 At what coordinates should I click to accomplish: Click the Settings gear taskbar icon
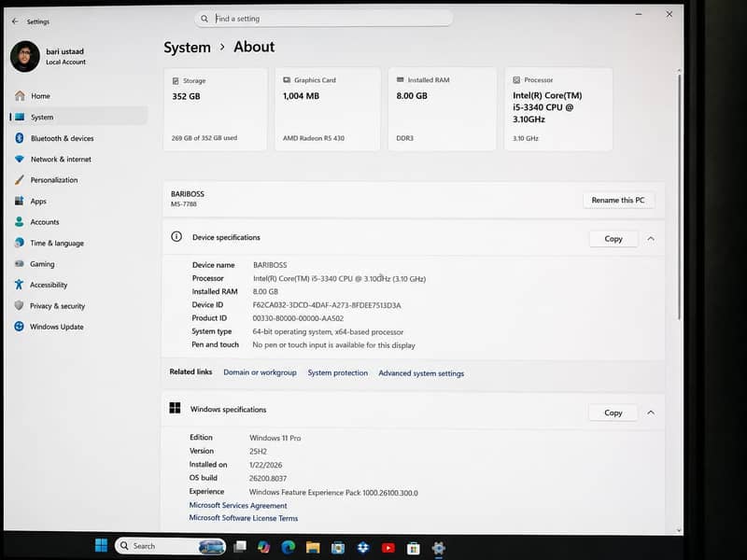point(438,549)
